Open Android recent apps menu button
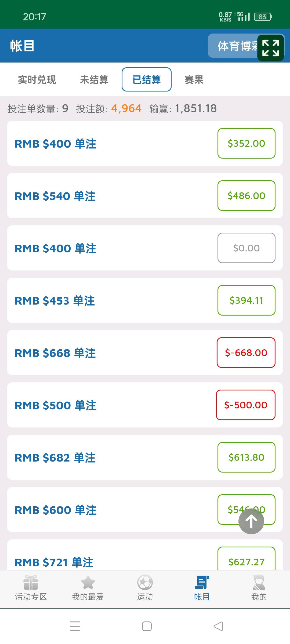 pos(75,626)
